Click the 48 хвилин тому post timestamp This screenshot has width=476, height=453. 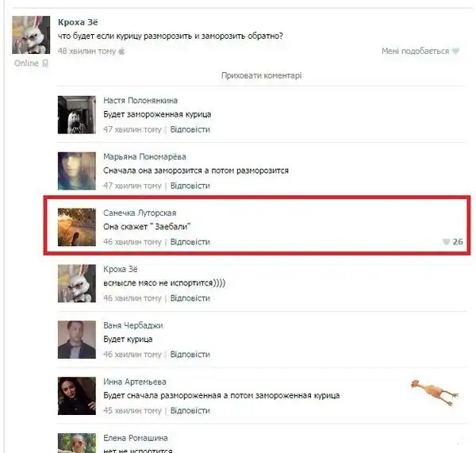pos(86,51)
